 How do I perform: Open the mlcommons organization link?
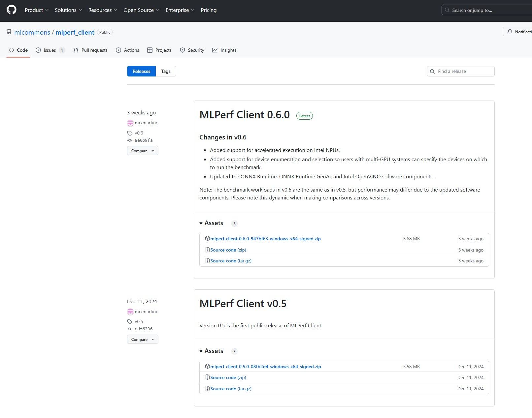32,32
